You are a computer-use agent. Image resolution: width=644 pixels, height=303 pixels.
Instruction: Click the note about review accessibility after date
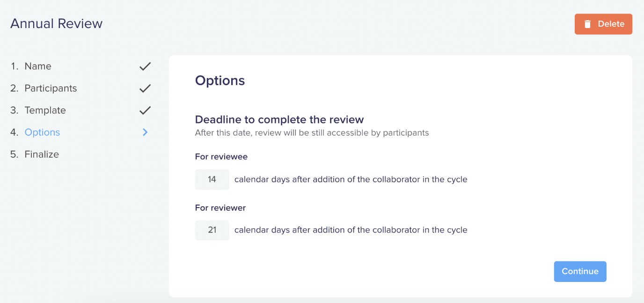(312, 133)
